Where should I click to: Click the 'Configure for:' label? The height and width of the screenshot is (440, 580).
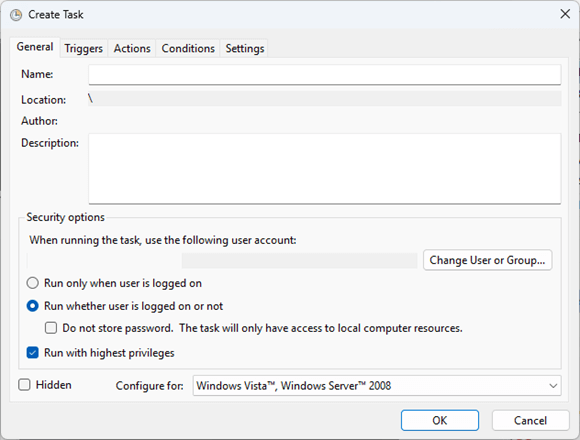pyautogui.click(x=150, y=386)
